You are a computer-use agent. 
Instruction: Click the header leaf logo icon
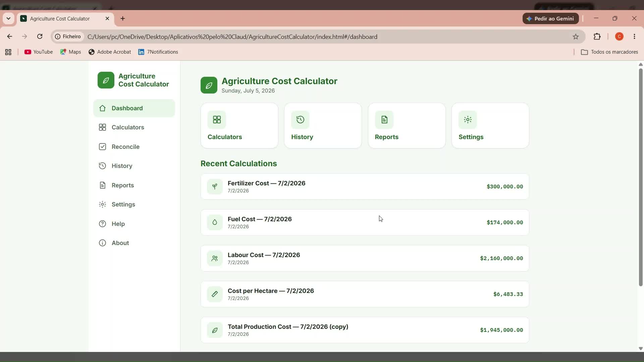click(209, 85)
